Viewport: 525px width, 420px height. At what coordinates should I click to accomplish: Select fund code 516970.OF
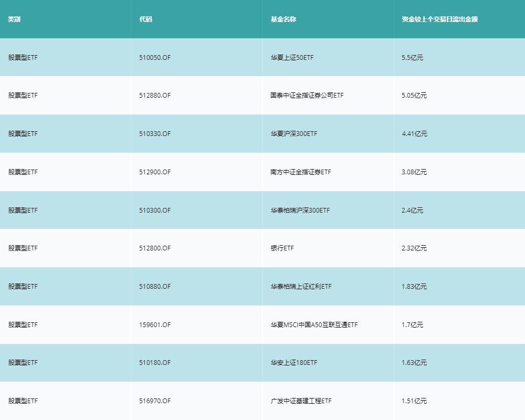click(x=155, y=401)
